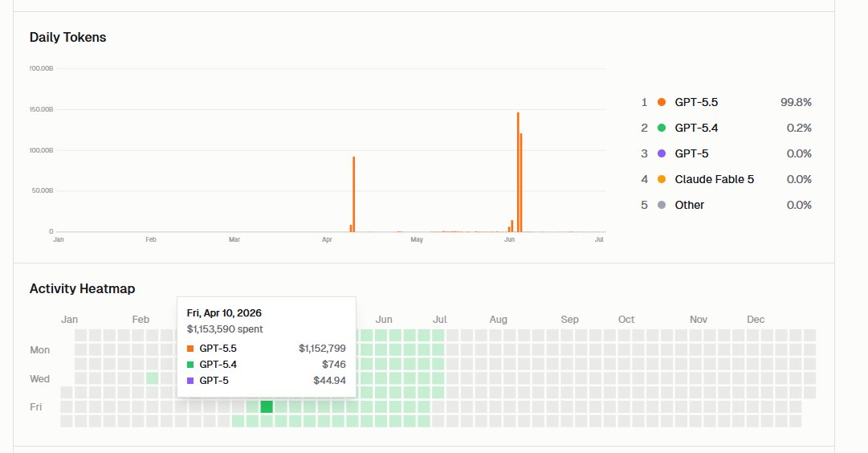Click the $1,153,590 spent tooltip line

tap(225, 329)
